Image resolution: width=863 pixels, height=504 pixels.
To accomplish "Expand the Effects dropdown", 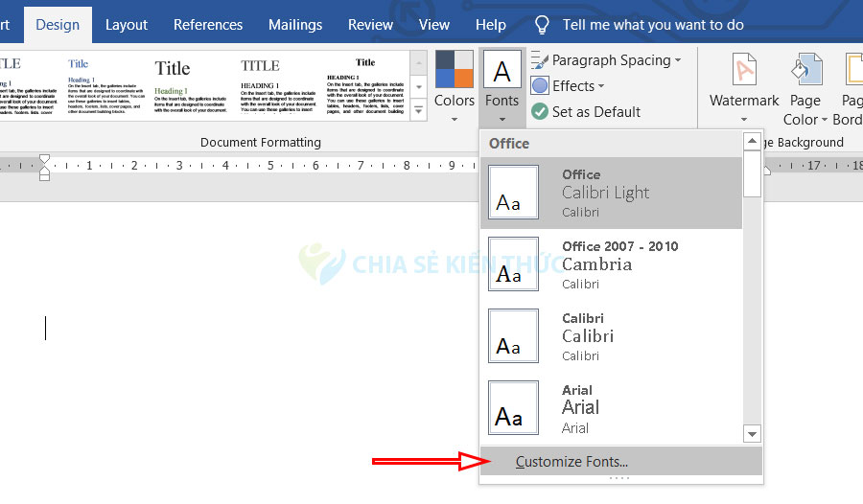I will [x=601, y=86].
